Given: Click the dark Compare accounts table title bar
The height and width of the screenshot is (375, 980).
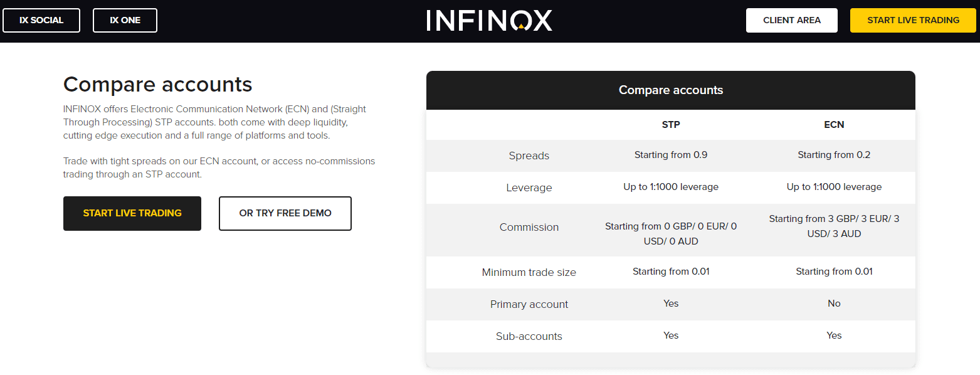Looking at the screenshot, I should (670, 90).
